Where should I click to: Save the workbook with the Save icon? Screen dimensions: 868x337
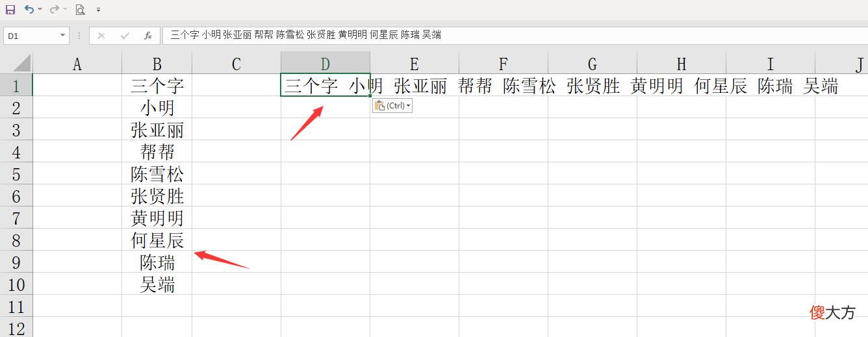[10, 10]
